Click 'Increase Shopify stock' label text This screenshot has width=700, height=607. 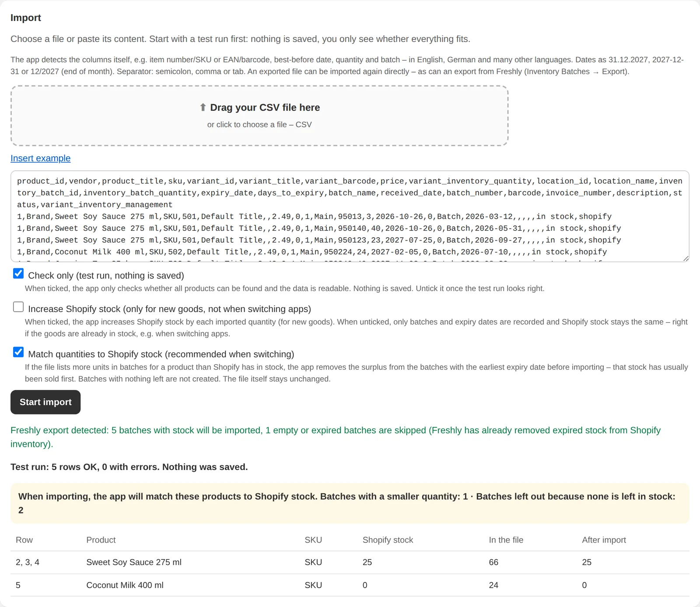tap(169, 309)
